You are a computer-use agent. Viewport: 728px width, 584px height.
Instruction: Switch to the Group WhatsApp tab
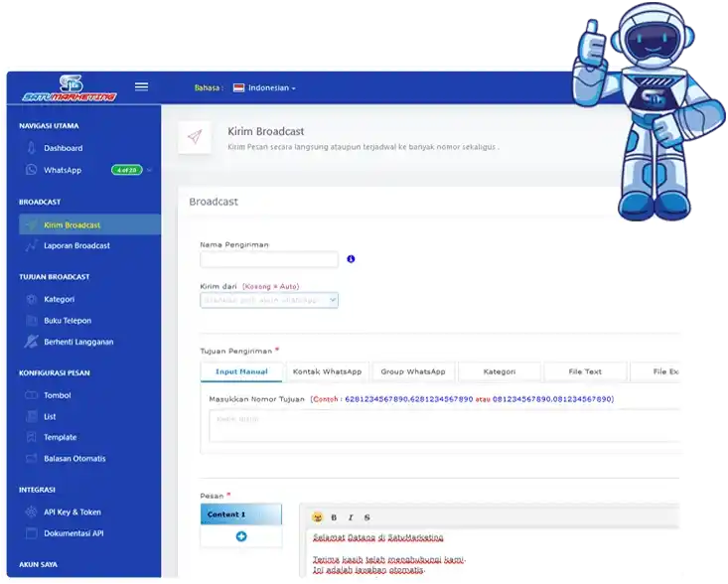pyautogui.click(x=413, y=371)
